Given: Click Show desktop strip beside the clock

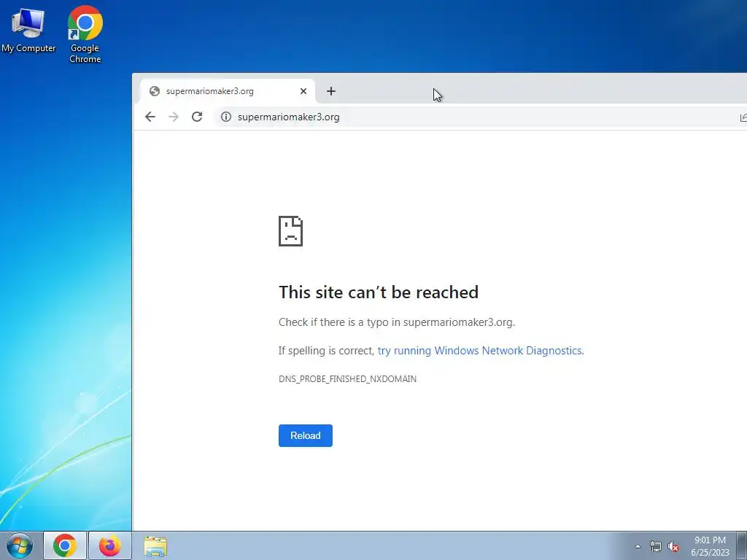Looking at the screenshot, I should (742, 545).
